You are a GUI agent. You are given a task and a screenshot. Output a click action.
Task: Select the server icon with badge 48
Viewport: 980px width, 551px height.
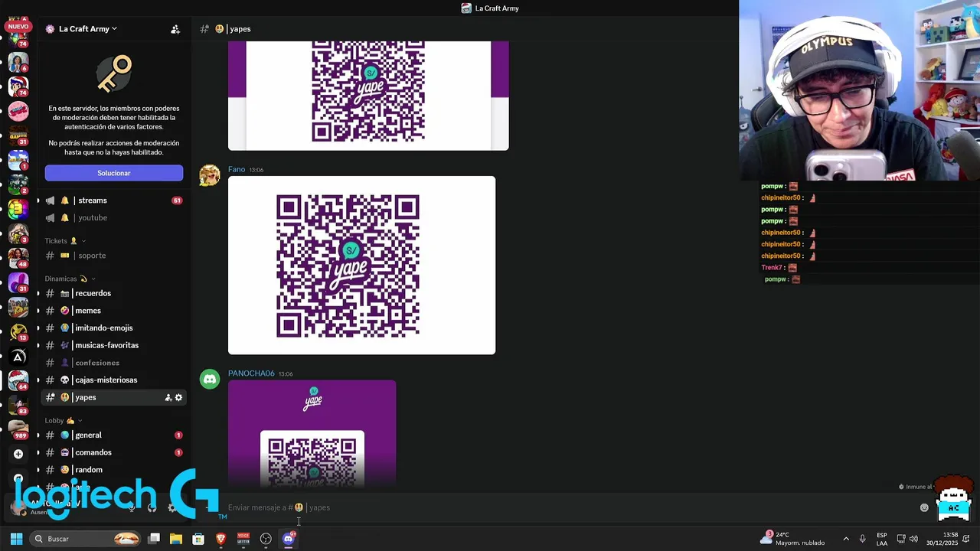coord(18,258)
